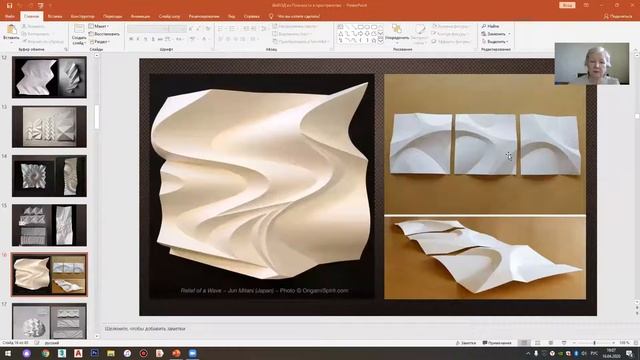Click the Заметки button in status bar
Screen dimensions: 640x360
pyautogui.click(x=466, y=343)
